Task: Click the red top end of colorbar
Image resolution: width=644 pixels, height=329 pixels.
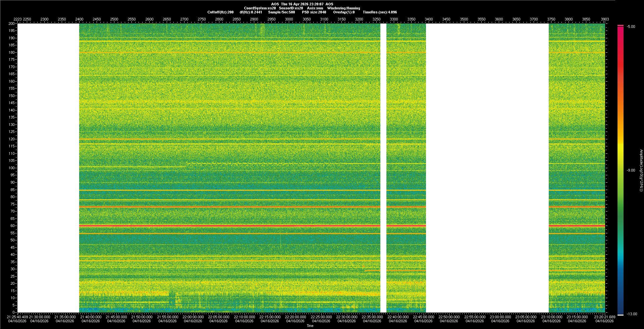Action: [621, 26]
